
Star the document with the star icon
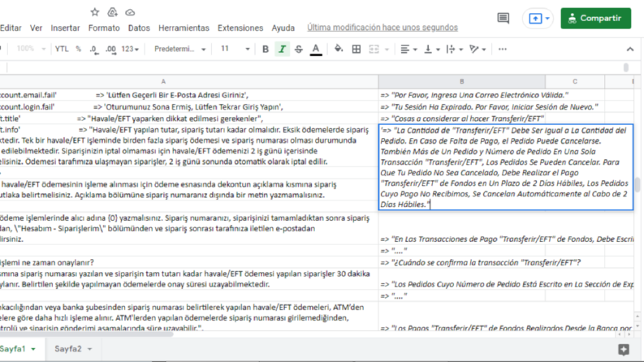[x=95, y=12]
